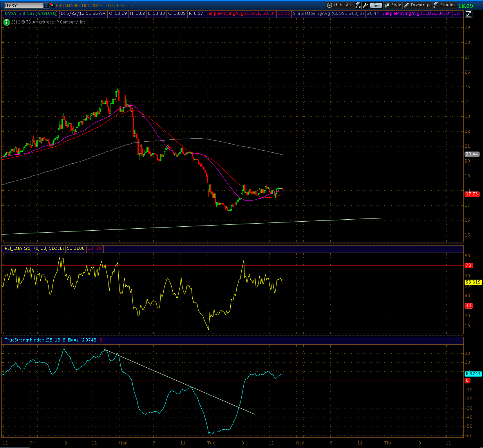Screen dimensions: 483x448
Task: Click the Tue label on time axis
Action: 211,443
